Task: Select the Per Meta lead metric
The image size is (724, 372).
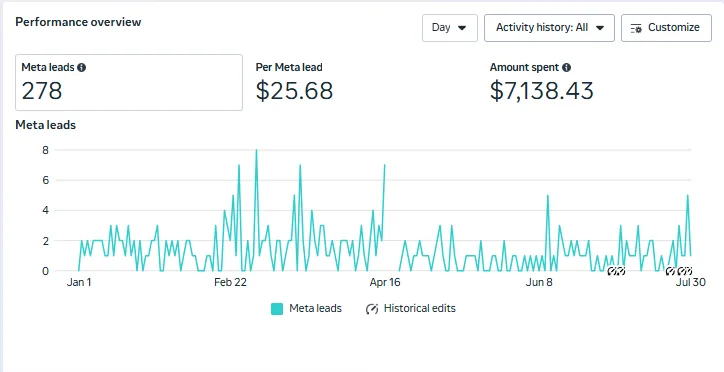Action: click(294, 83)
